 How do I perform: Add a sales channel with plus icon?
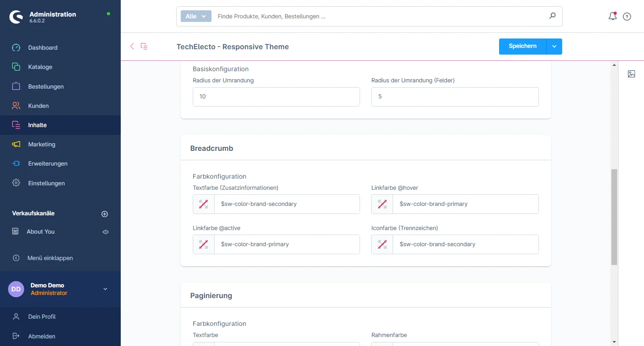coord(105,214)
